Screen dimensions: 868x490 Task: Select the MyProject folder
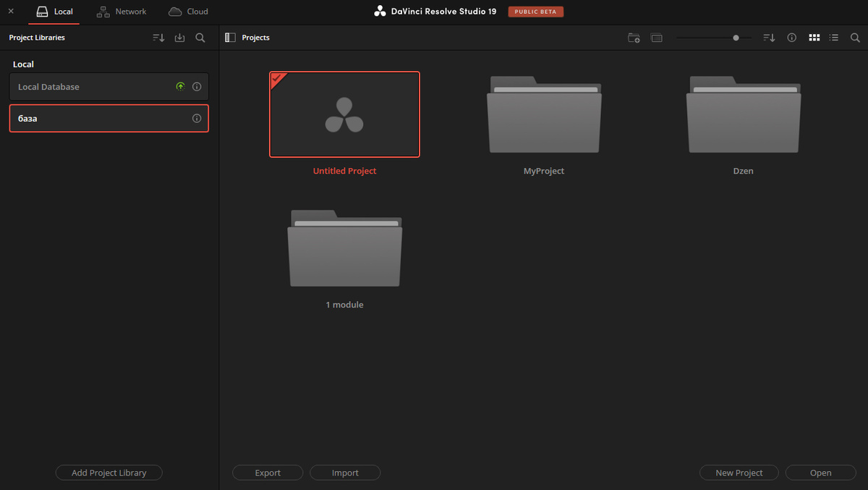tap(544, 114)
